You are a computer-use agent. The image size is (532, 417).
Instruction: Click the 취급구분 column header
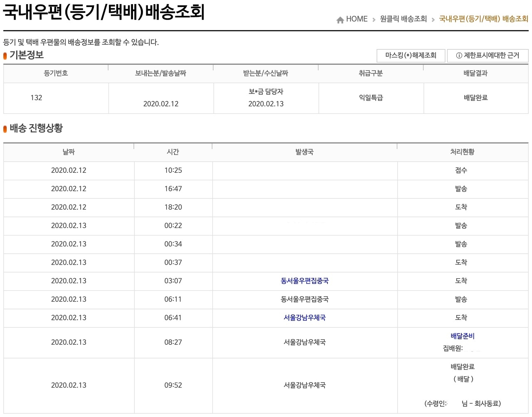click(x=371, y=73)
